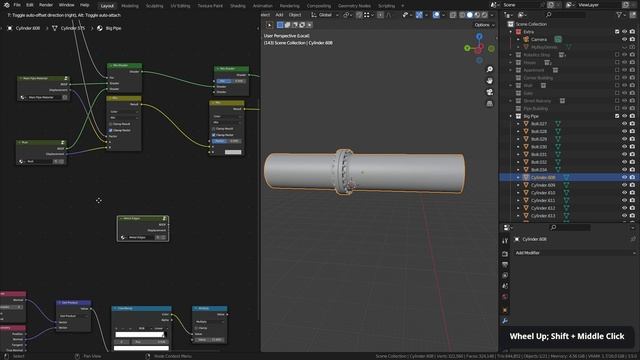Toggle Clamp Factor checkbox in left Mix node
640x360 pixels.
[111, 130]
